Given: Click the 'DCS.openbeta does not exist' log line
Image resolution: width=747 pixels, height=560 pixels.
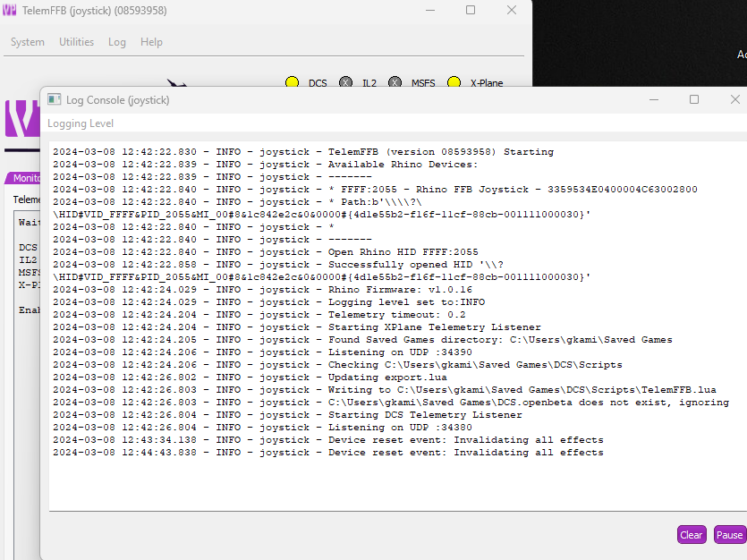Looking at the screenshot, I should pyautogui.click(x=391, y=403).
